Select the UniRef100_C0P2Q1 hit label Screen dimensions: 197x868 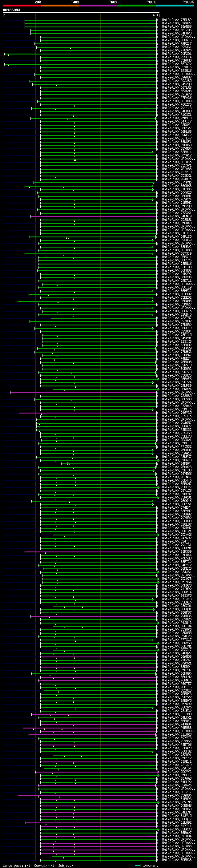(177, 54)
